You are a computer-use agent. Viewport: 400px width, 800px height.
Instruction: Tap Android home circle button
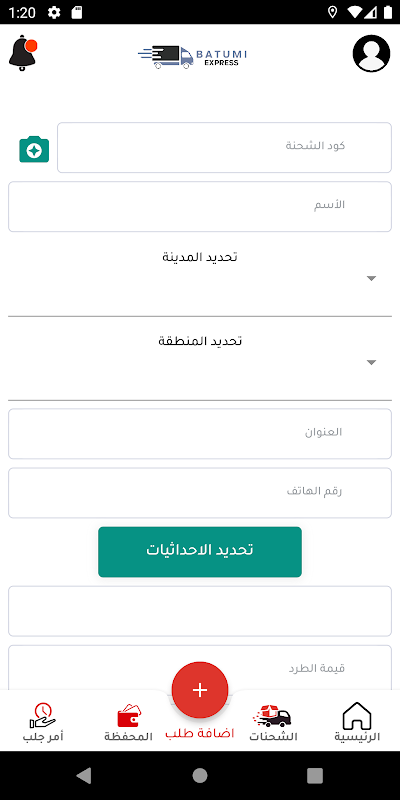click(x=200, y=776)
